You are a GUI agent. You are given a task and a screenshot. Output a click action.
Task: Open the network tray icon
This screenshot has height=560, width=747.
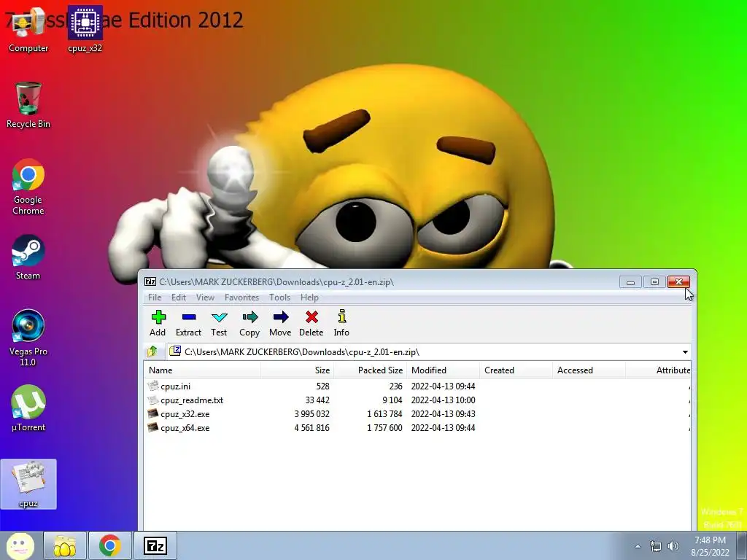point(656,546)
